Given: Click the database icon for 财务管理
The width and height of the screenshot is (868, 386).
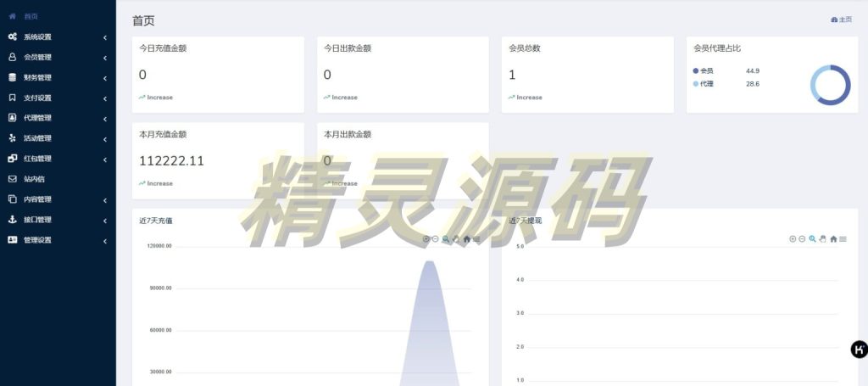Looking at the screenshot, I should [x=12, y=77].
